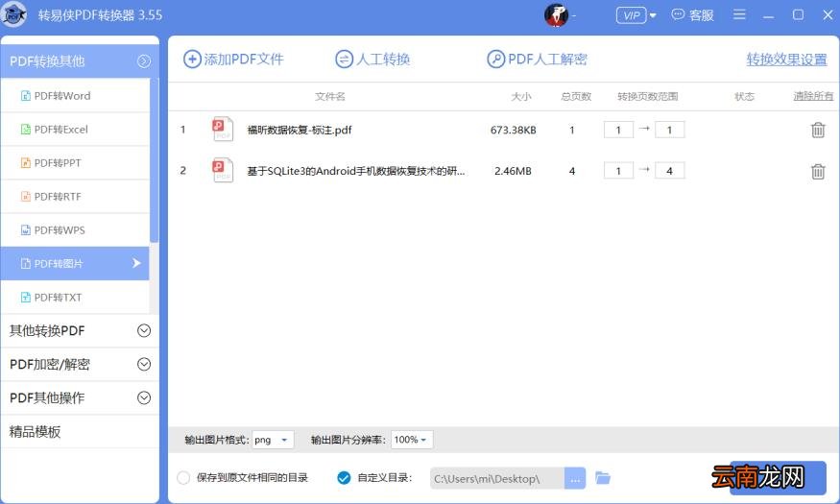Click the PDF人工解密 key icon
840x504 pixels.
click(x=495, y=59)
